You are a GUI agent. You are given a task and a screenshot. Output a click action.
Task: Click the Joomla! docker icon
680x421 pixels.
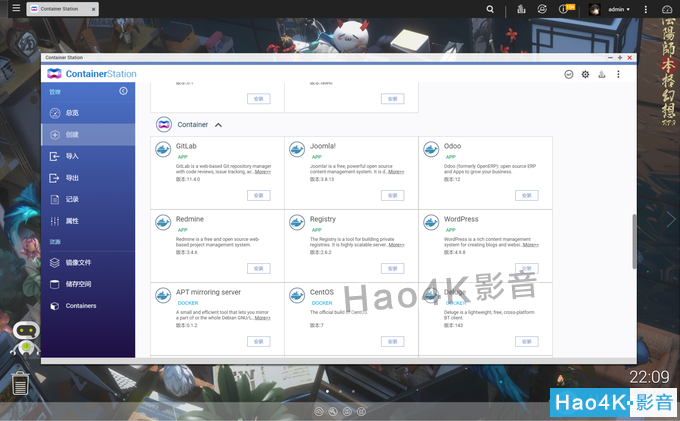coord(297,150)
